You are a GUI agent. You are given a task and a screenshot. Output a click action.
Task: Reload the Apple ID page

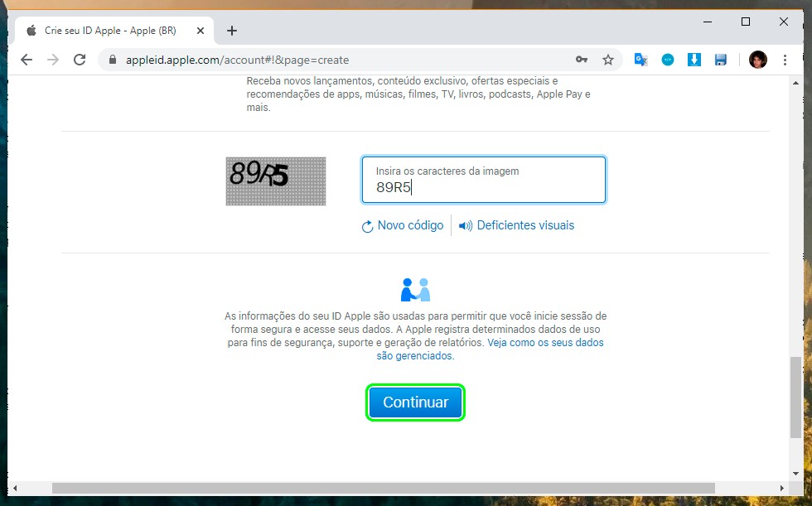point(80,60)
